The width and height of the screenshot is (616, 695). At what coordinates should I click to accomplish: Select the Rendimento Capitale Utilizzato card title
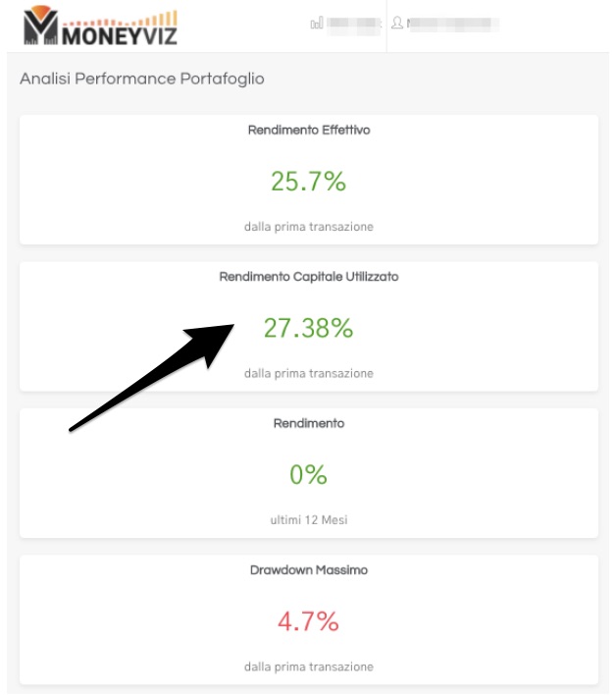pyautogui.click(x=309, y=277)
